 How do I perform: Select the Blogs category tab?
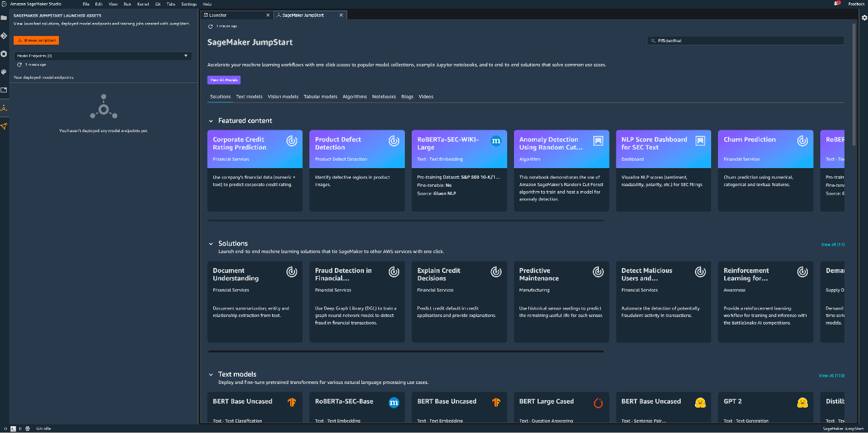pyautogui.click(x=407, y=97)
